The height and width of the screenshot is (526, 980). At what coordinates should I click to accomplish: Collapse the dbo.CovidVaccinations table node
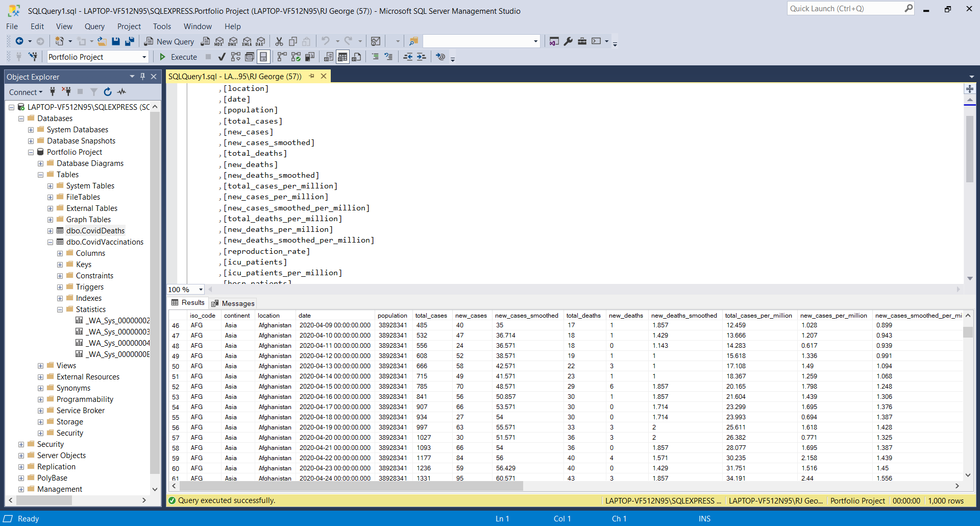(50, 242)
